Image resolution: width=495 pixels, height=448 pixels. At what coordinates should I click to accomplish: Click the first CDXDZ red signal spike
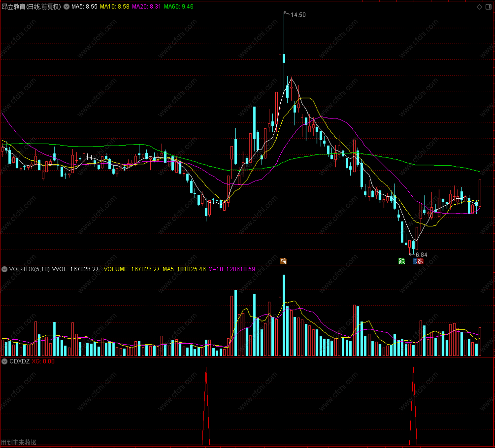[206, 406]
